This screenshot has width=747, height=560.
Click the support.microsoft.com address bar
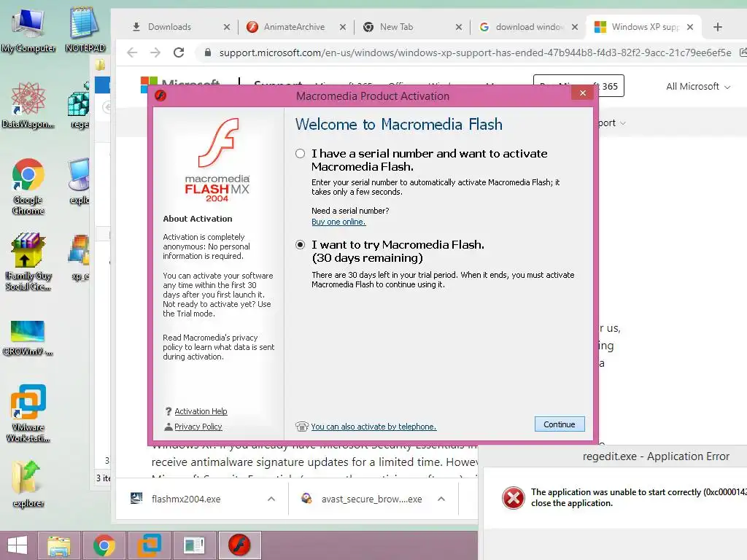click(474, 52)
